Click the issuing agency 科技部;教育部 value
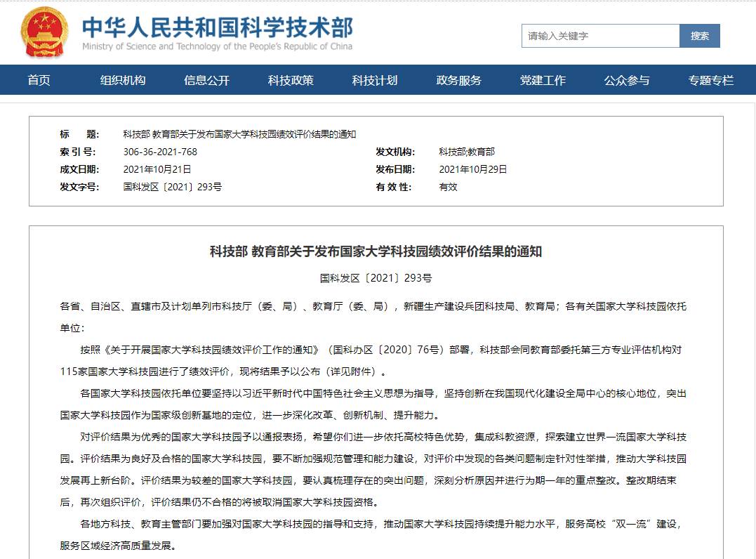This screenshot has width=756, height=559. tap(467, 152)
